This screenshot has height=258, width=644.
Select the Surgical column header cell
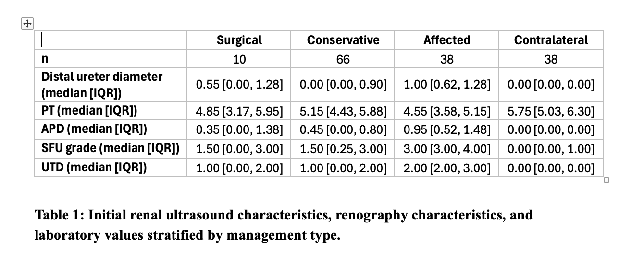click(x=239, y=40)
